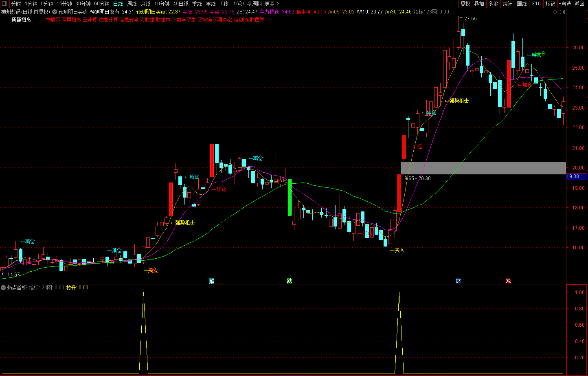Add stock via +自选 button
The width and height of the screenshot is (588, 376).
click(x=565, y=4)
